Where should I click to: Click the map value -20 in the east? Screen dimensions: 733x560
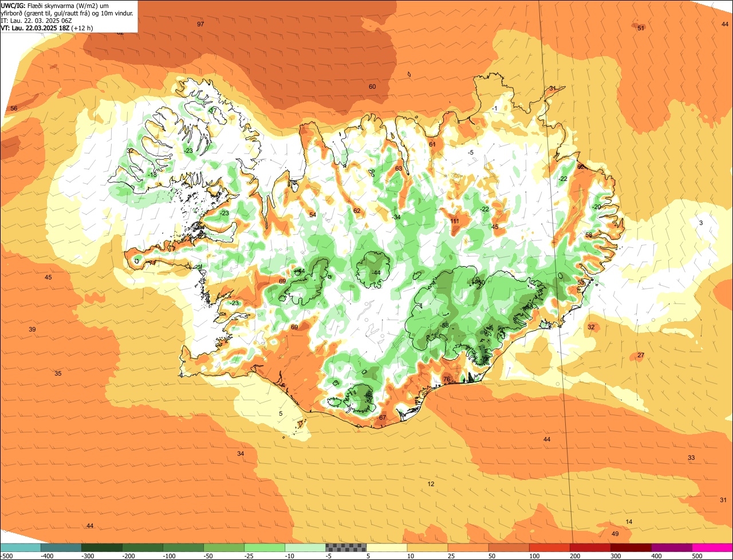pyautogui.click(x=596, y=207)
